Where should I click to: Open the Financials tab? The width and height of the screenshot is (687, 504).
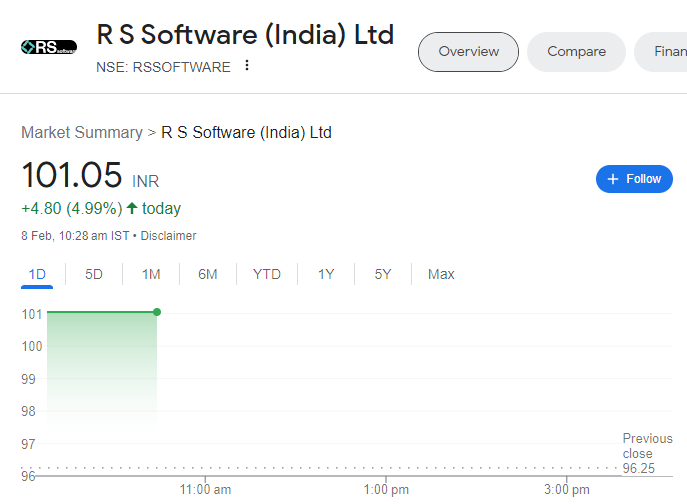tap(662, 52)
